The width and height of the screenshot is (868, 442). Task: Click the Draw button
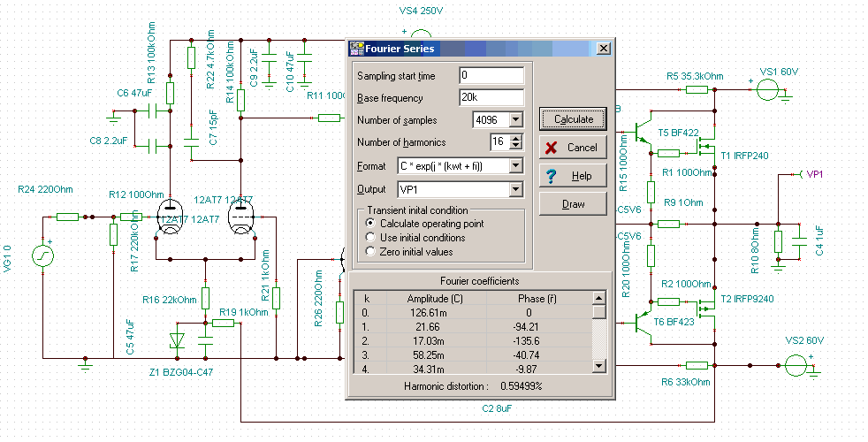[x=573, y=204]
